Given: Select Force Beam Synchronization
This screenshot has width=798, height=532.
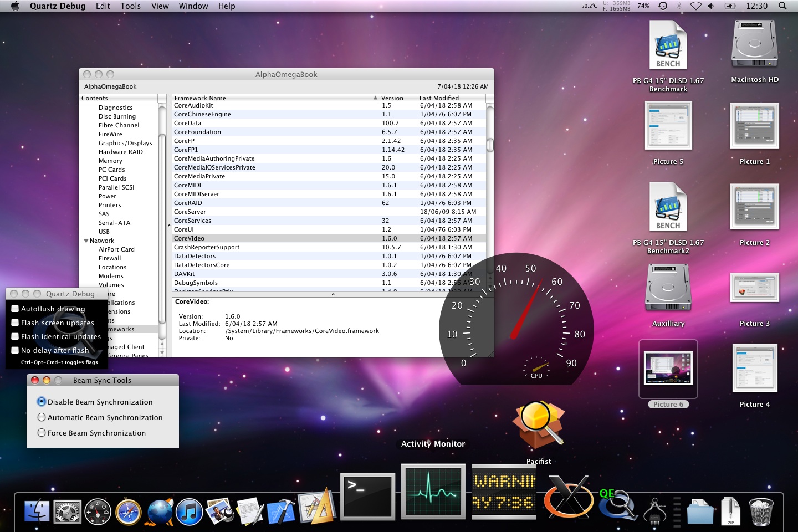Looking at the screenshot, I should point(42,433).
